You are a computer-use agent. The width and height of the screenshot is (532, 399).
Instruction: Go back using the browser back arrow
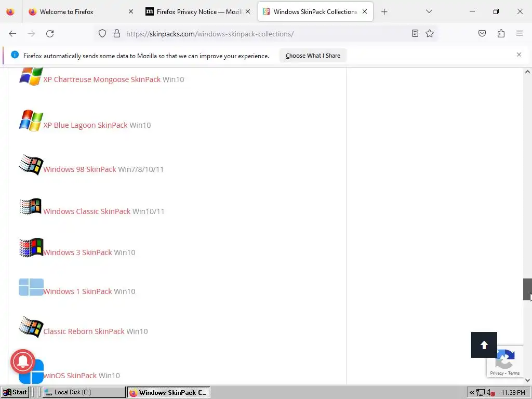click(12, 34)
